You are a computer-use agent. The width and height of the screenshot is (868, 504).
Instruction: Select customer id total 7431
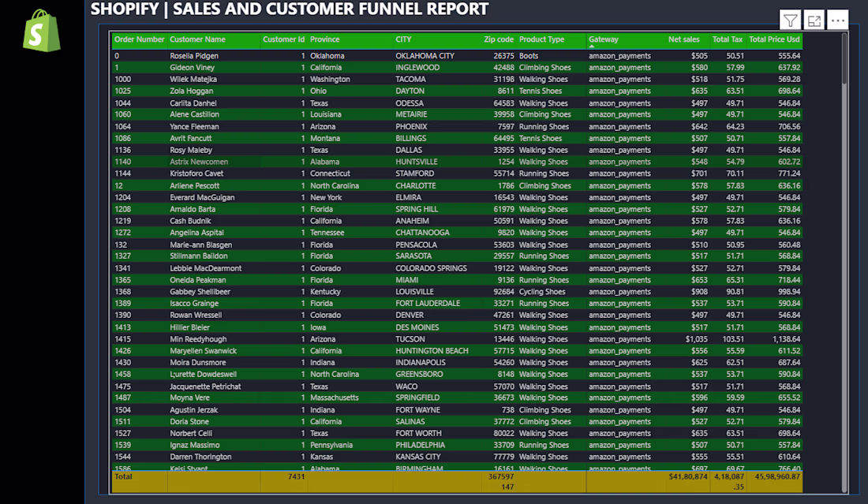pos(296,476)
